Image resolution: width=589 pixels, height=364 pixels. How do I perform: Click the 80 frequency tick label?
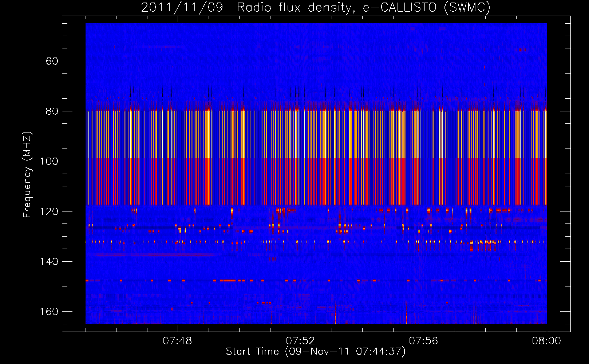pos(52,111)
